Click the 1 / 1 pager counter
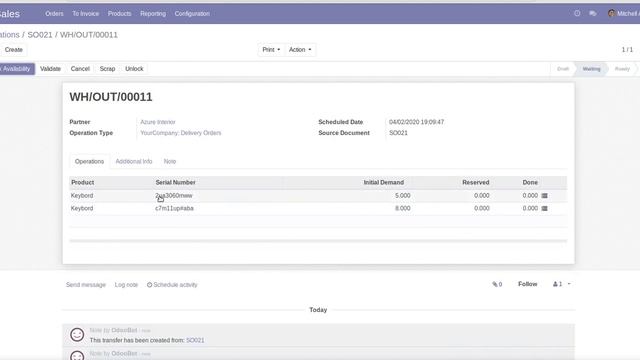Viewport: 640px width, 360px height. click(x=627, y=49)
